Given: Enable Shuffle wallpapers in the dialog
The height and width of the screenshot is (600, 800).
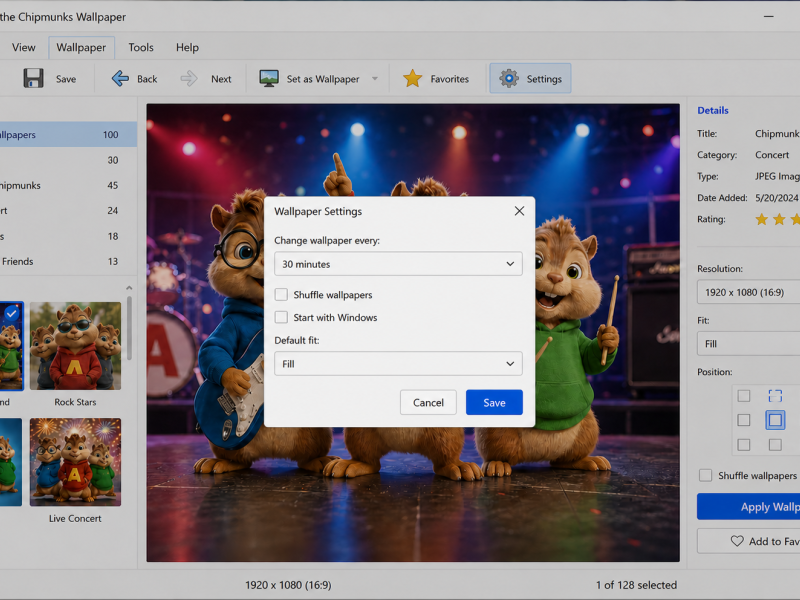Looking at the screenshot, I should (x=281, y=295).
